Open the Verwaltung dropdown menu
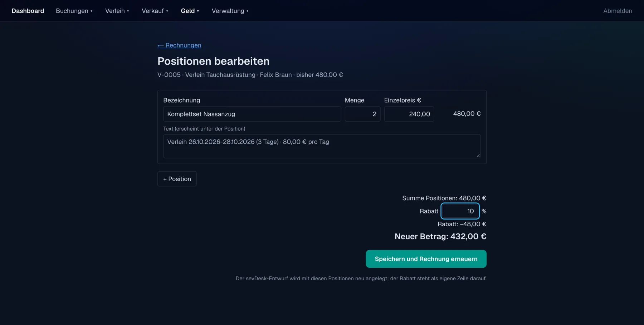The height and width of the screenshot is (325, 644). point(230,11)
